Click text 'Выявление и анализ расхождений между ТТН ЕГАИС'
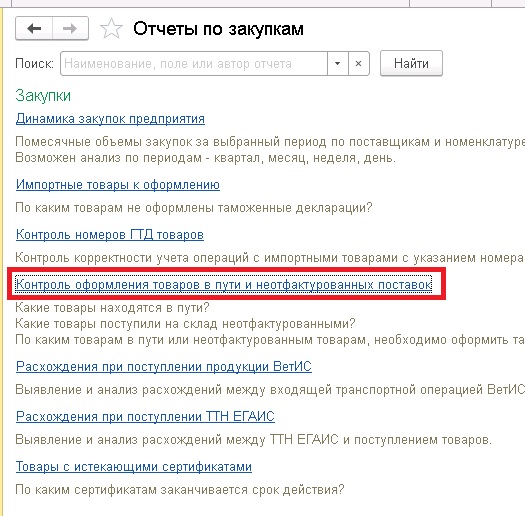 tap(177, 440)
